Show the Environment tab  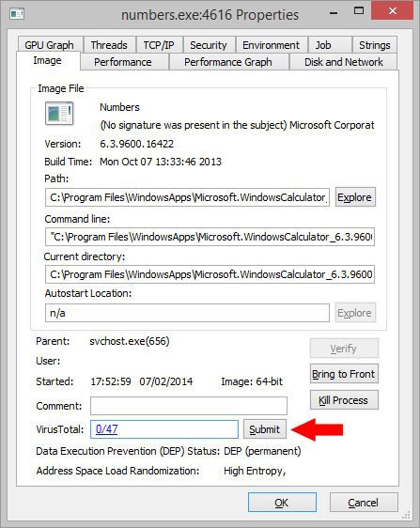click(271, 45)
